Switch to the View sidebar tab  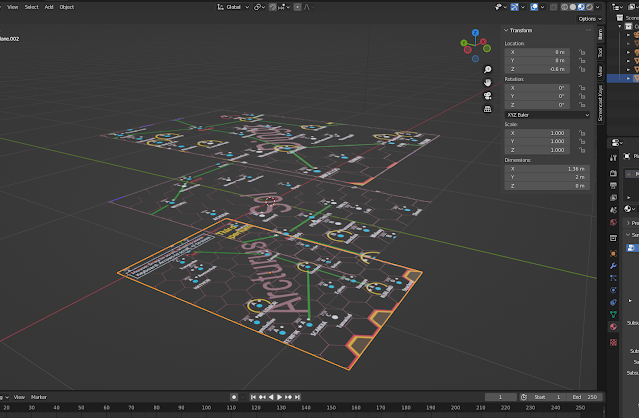click(600, 71)
